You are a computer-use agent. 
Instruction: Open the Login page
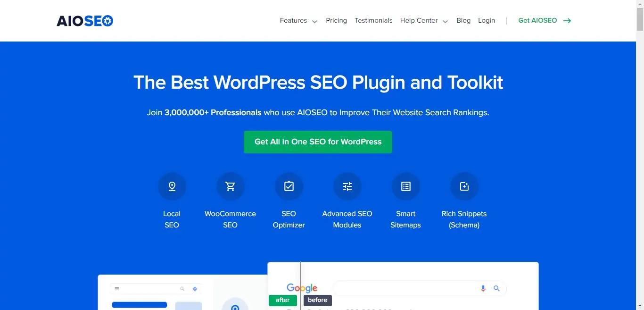point(487,20)
